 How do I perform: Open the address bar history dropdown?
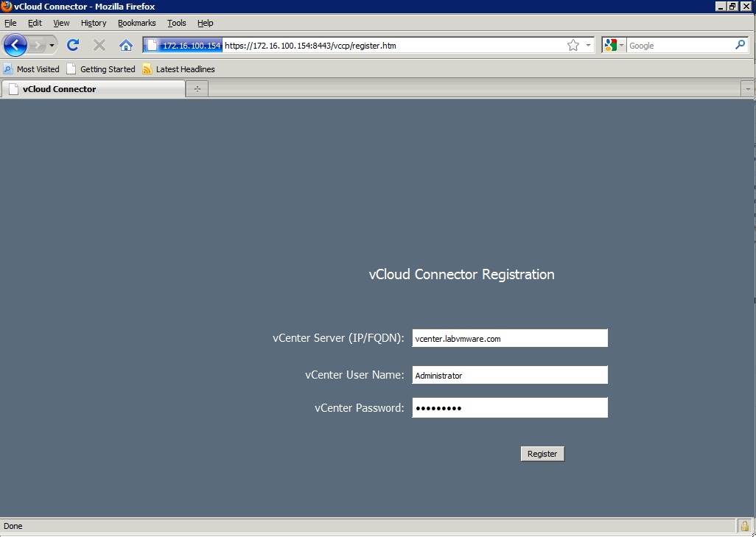(588, 46)
